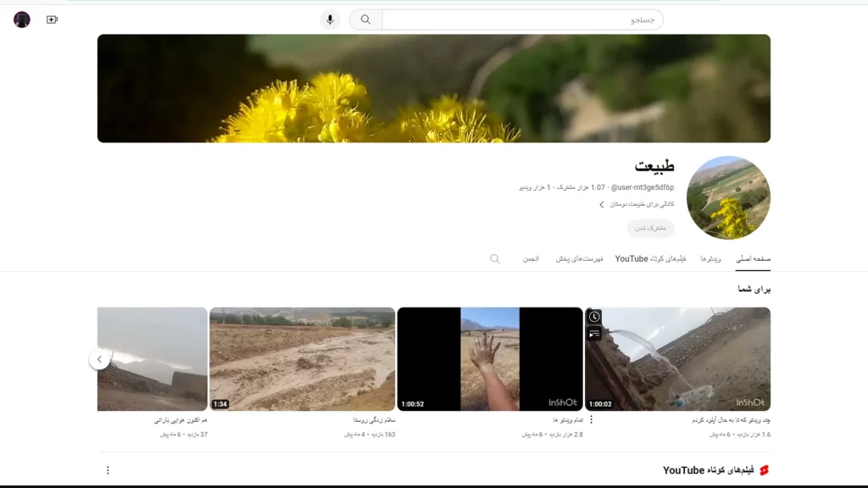Click the 2.8 thousand views metadata line
This screenshot has height=488, width=868.
pyautogui.click(x=552, y=435)
